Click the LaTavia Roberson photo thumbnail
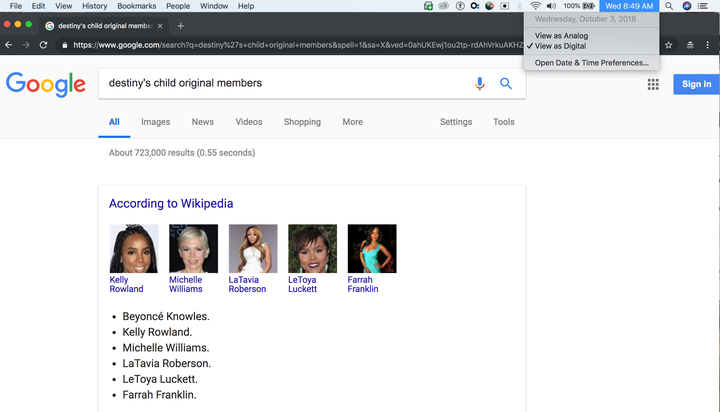The width and height of the screenshot is (720, 412). [x=253, y=248]
